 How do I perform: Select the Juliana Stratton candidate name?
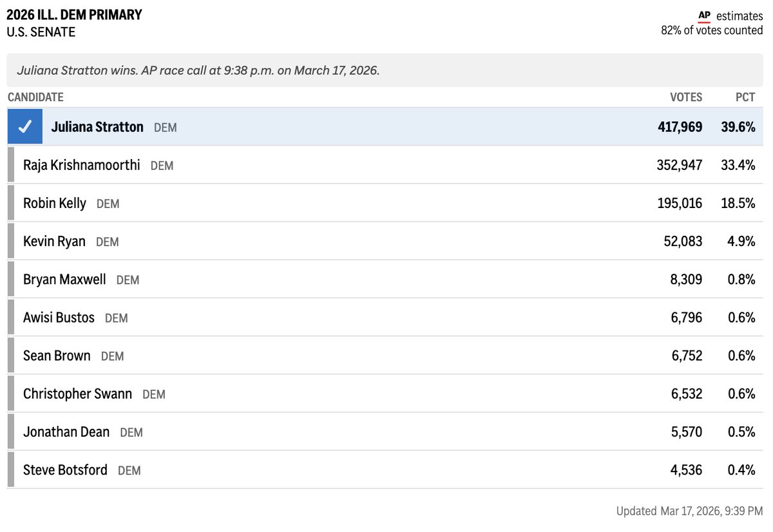coord(97,127)
